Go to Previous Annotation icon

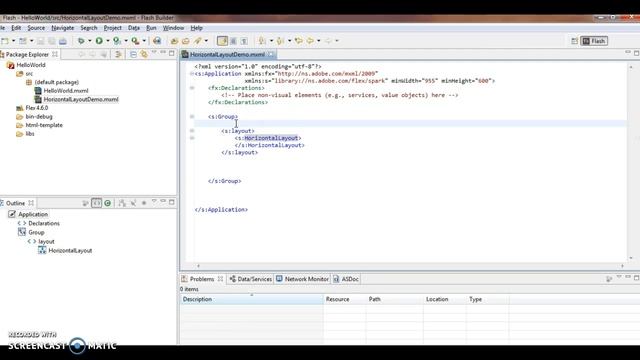pyautogui.click(x=280, y=41)
